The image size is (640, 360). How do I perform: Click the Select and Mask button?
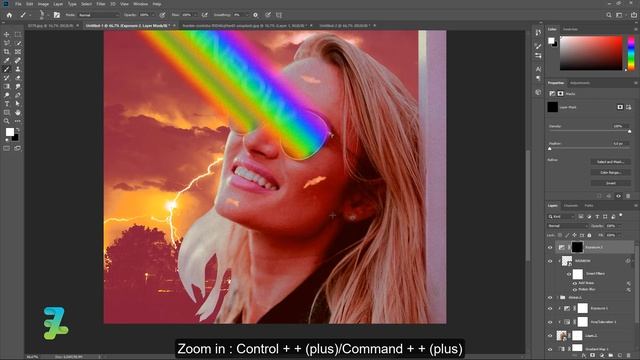610,162
